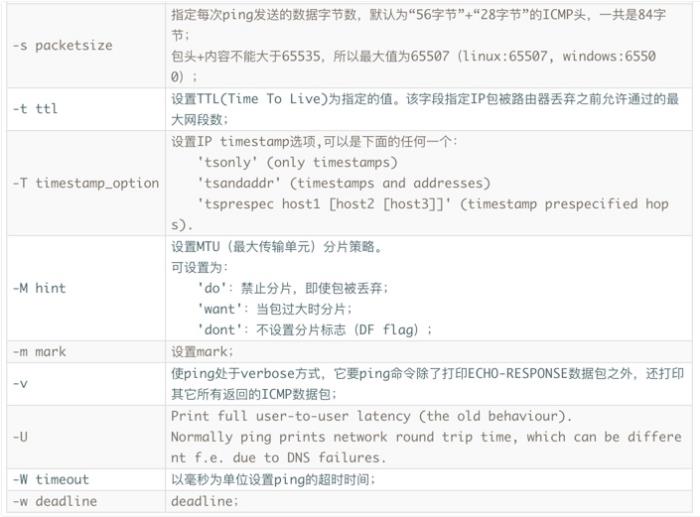This screenshot has width=700, height=517.
Task: Click the -w deadline option cell
Action: pyautogui.click(x=86, y=501)
